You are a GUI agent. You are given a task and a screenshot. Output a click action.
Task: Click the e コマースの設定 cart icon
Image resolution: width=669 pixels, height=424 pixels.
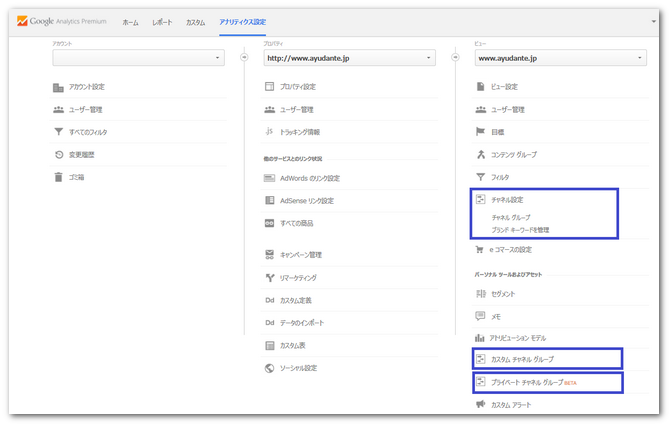coord(480,250)
